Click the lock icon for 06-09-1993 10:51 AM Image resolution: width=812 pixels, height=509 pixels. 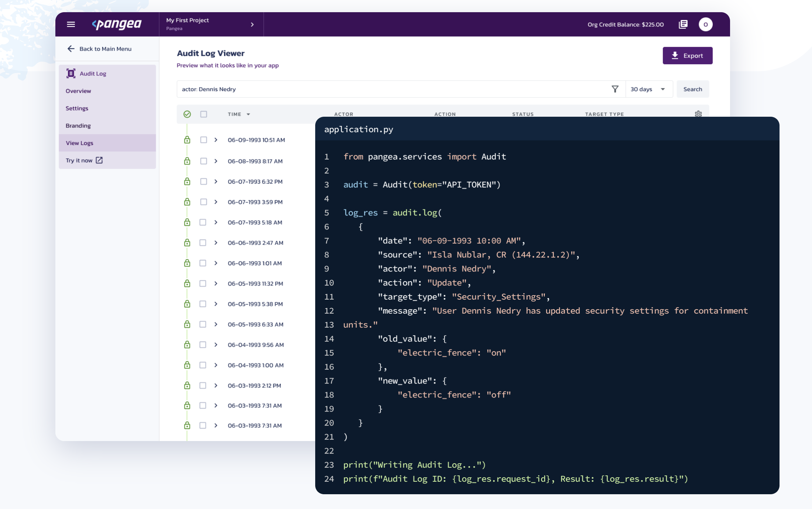point(187,140)
